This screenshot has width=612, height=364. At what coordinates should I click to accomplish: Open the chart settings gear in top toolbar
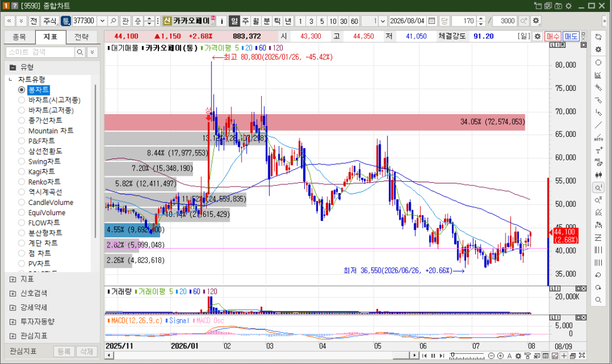pyautogui.click(x=536, y=21)
